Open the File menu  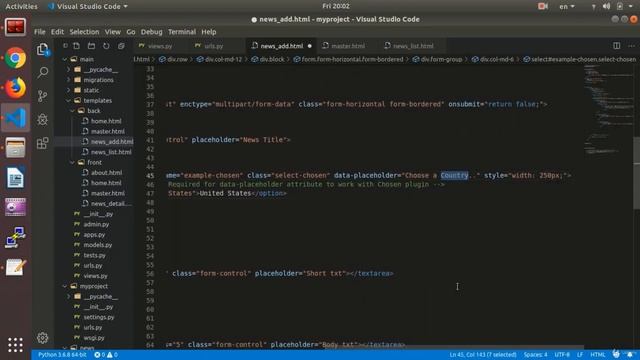[x=40, y=32]
